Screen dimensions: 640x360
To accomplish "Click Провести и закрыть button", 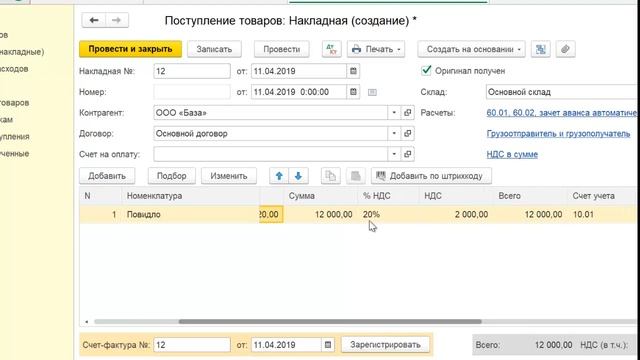I will point(130,49).
